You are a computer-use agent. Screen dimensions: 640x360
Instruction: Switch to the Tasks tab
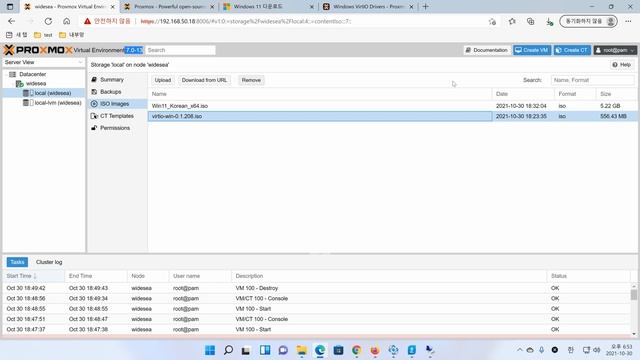(17, 262)
